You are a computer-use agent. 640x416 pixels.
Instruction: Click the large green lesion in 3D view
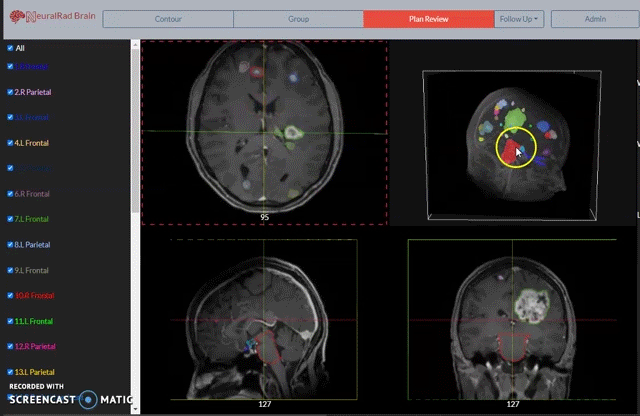click(515, 117)
